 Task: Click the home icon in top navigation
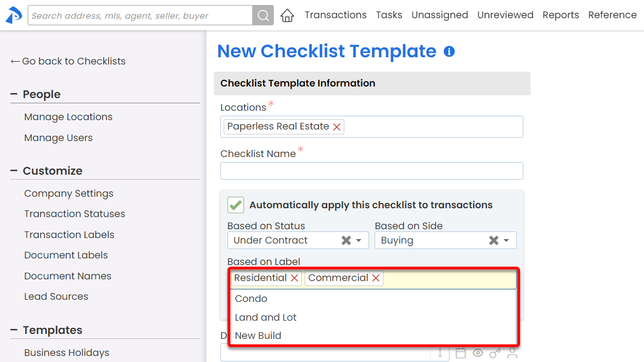(x=287, y=15)
